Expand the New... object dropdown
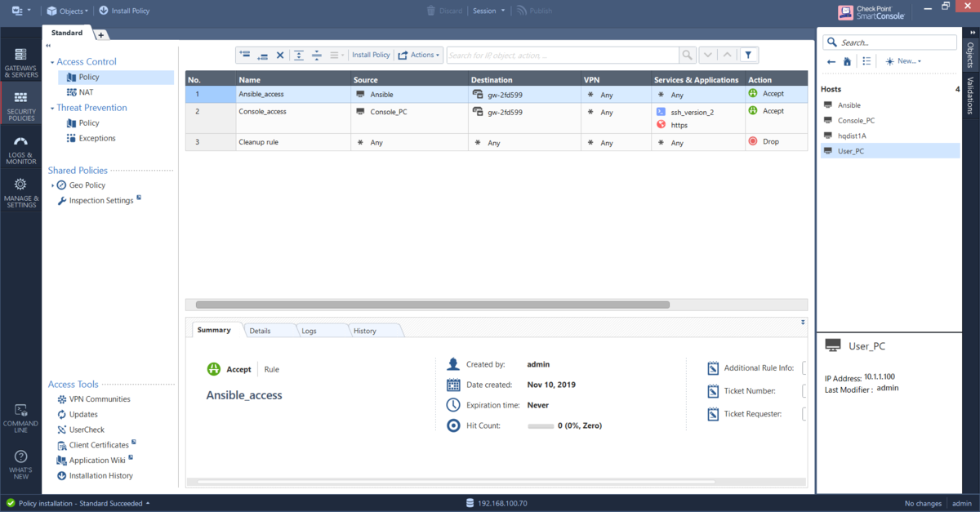 tap(903, 61)
